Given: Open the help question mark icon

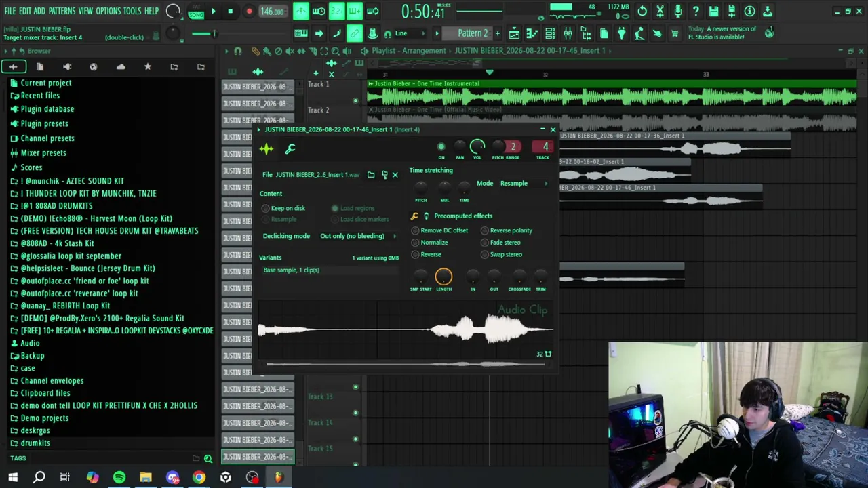Looking at the screenshot, I should pos(695,11).
